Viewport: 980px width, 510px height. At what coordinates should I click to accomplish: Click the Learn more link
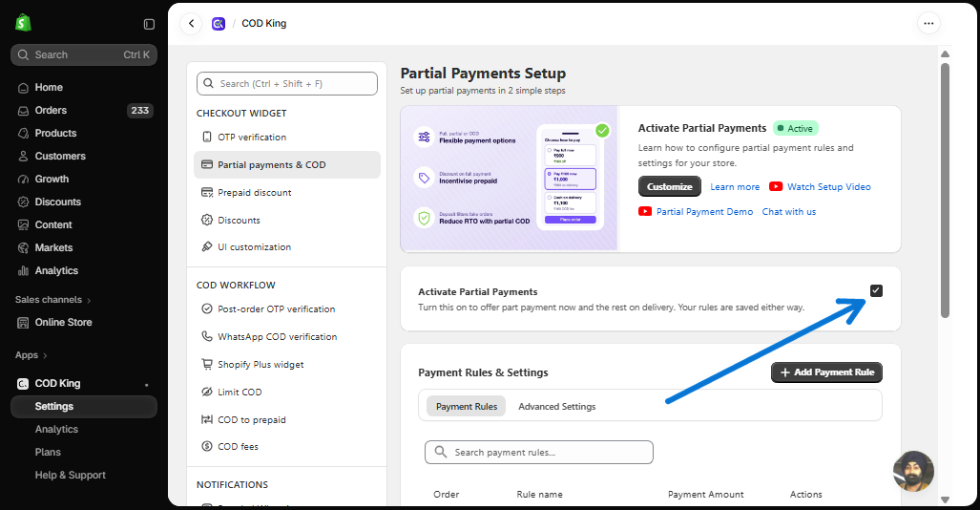(x=735, y=187)
